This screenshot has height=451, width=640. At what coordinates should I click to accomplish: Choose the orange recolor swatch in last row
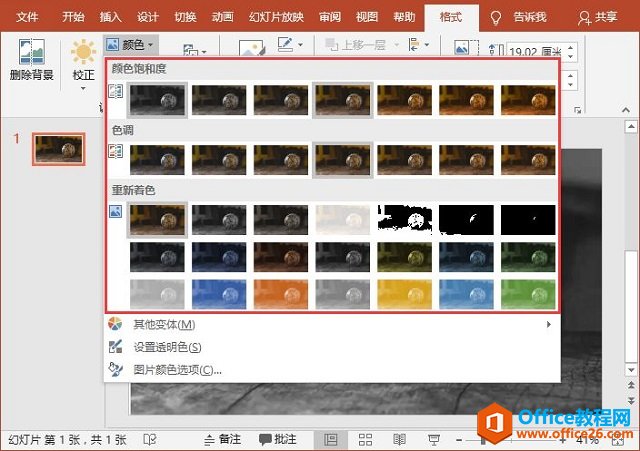[281, 293]
